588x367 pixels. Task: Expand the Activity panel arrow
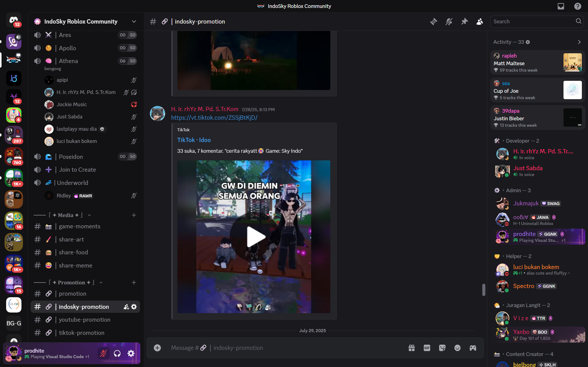tap(579, 42)
